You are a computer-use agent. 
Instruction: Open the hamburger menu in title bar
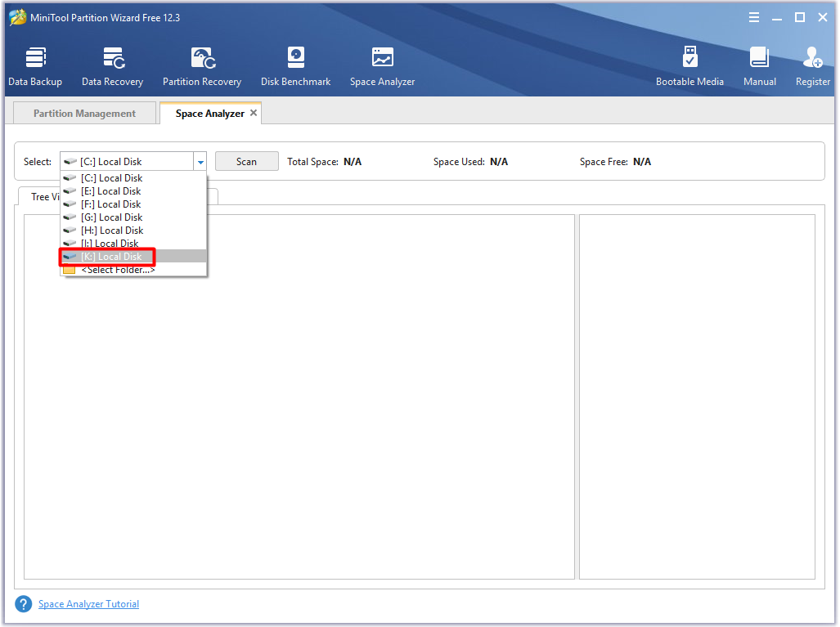point(754,18)
